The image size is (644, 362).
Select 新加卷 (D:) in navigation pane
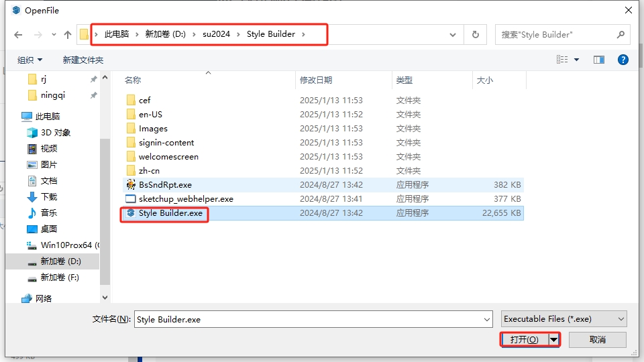pos(52,261)
